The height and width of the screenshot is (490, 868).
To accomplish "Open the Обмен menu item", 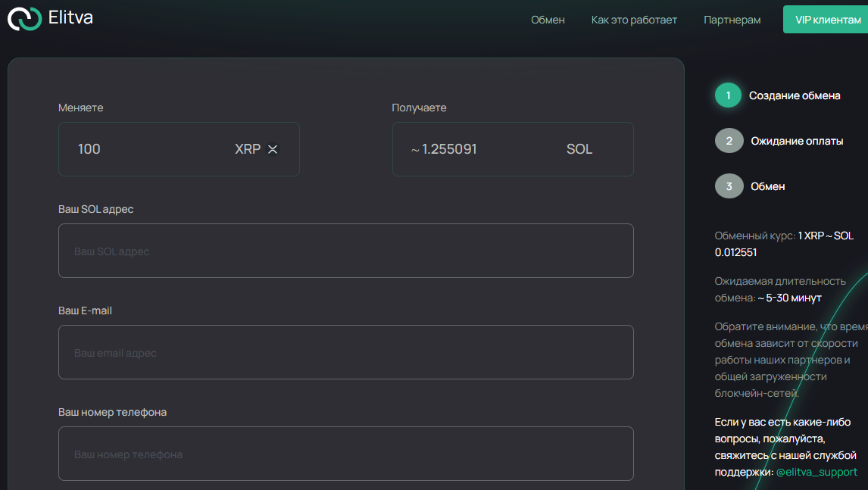I will [x=548, y=20].
